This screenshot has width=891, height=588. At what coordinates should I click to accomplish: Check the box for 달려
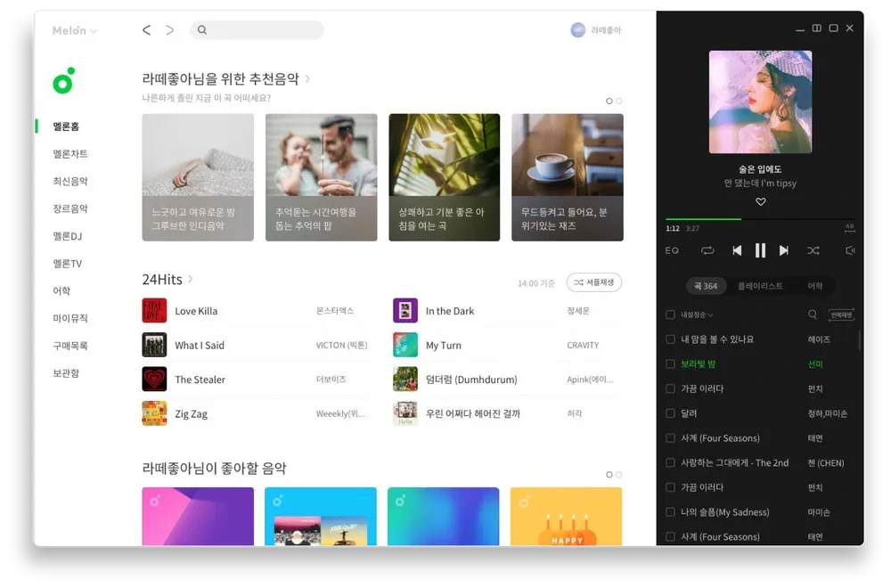click(x=671, y=413)
